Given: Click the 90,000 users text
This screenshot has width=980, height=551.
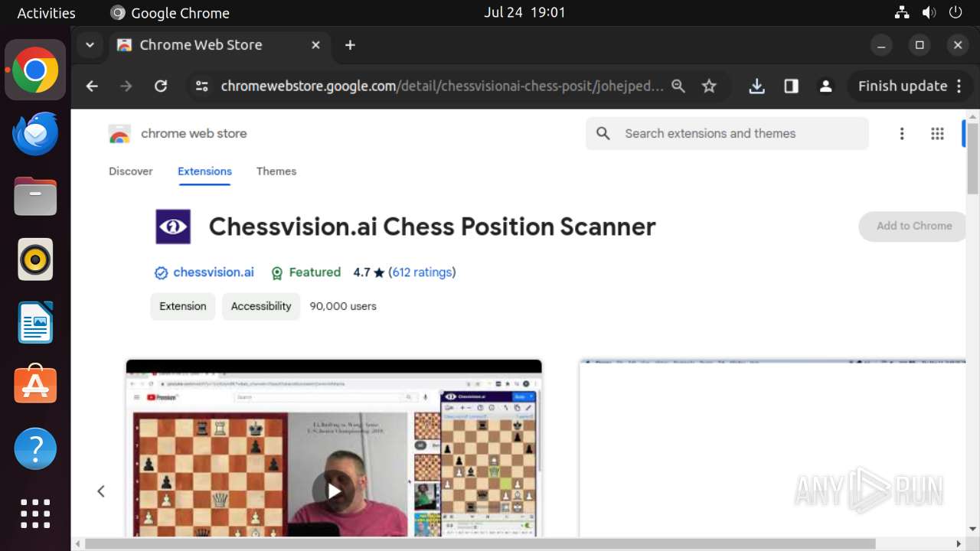Looking at the screenshot, I should (343, 306).
